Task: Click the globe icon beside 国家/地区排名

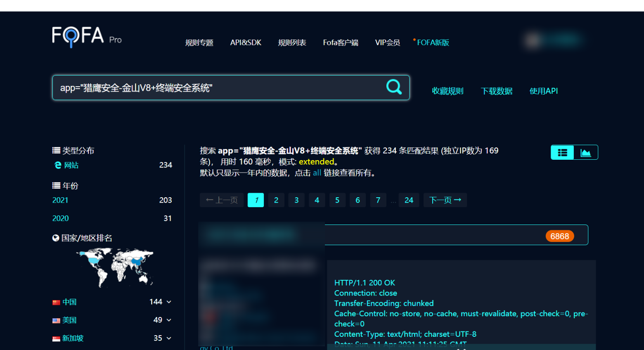Action: (x=56, y=238)
